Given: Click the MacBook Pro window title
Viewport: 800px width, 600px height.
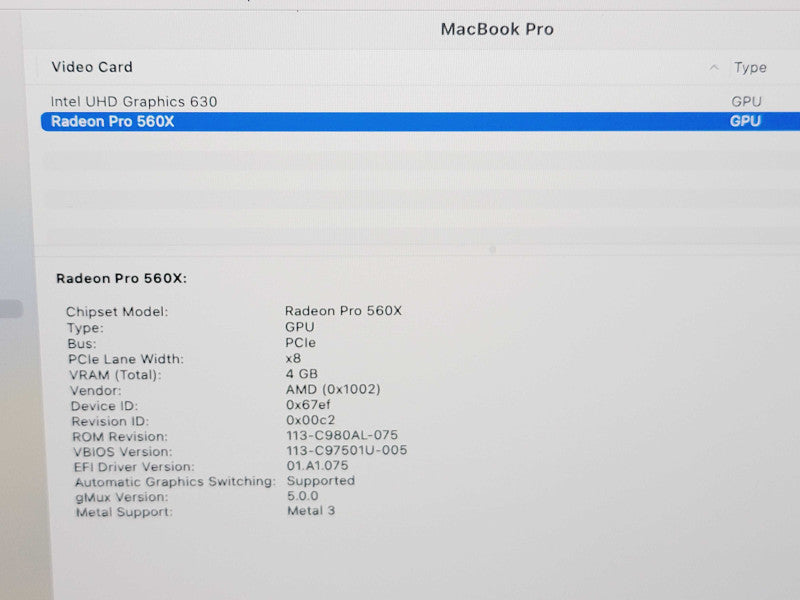Looking at the screenshot, I should [x=497, y=29].
